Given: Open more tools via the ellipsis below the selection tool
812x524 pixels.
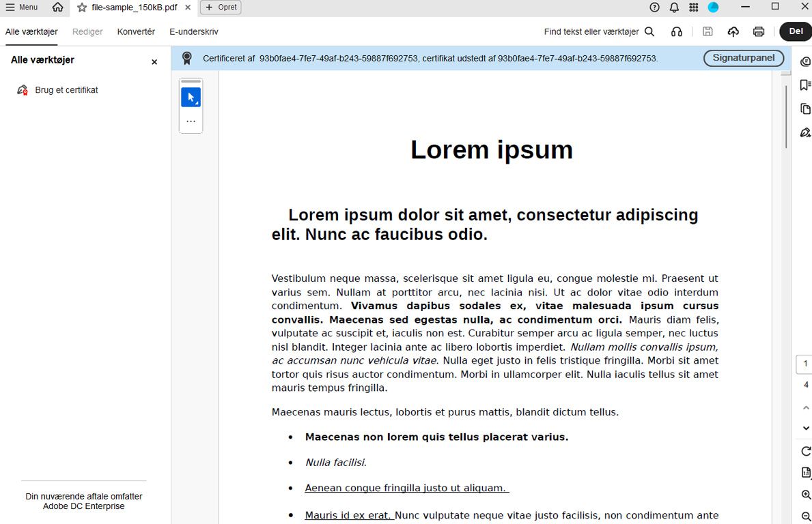Looking at the screenshot, I should [x=191, y=120].
